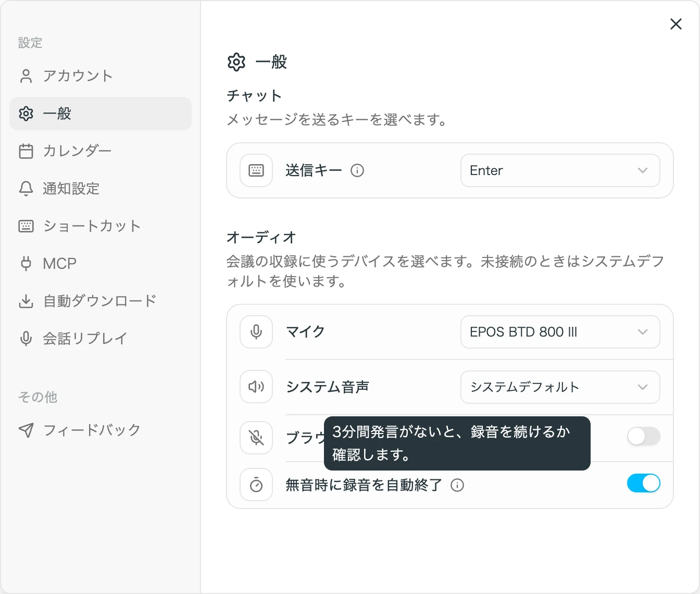Click the stopwatch icon in auto-stop row
This screenshot has height=594, width=700.
coord(256,485)
